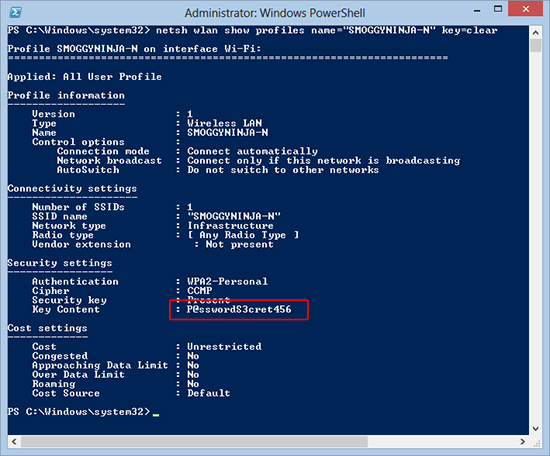Image resolution: width=550 pixels, height=456 pixels.
Task: Click the horizontal scrollbar thumb
Action: (x=194, y=441)
